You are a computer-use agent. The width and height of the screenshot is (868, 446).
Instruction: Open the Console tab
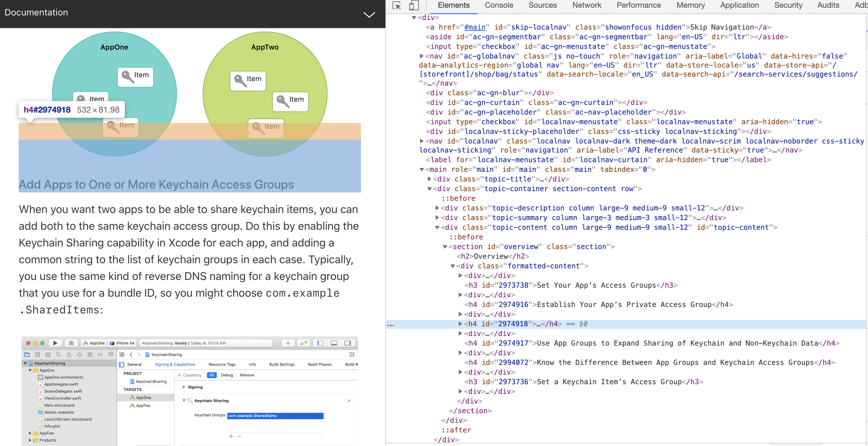pos(499,5)
